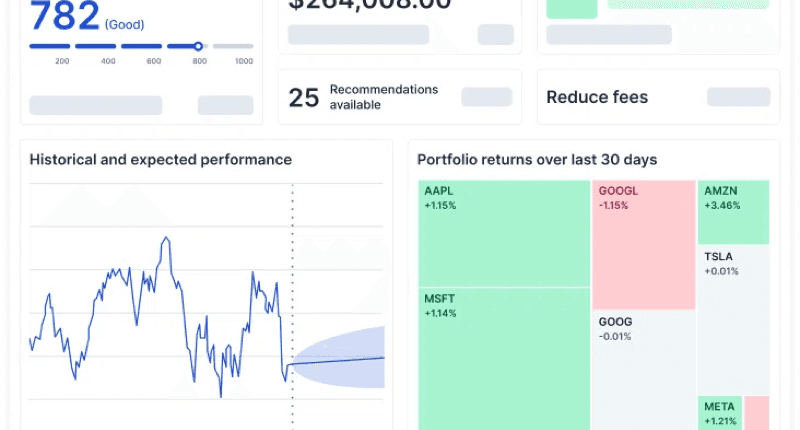Click the 782 credit score value
The height and width of the screenshot is (430, 800).
point(64,16)
